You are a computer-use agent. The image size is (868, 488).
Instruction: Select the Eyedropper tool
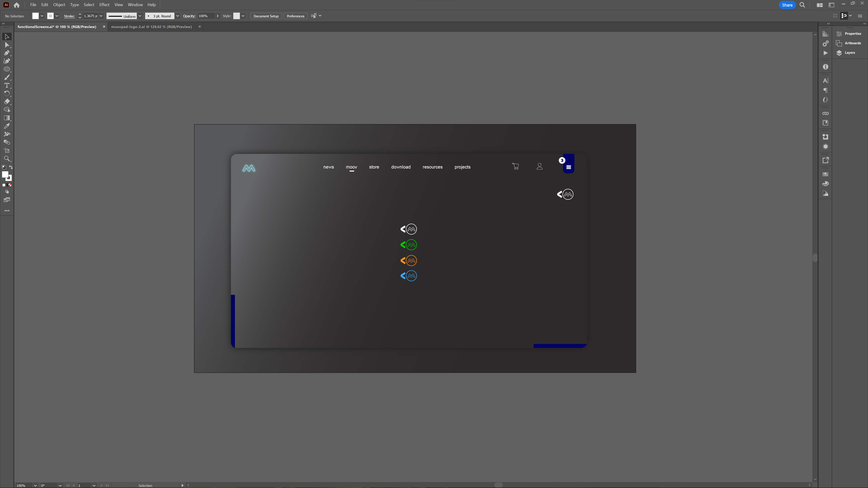[7, 126]
